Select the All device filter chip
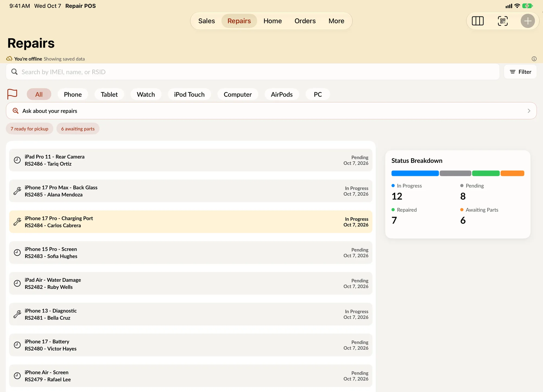 39,94
